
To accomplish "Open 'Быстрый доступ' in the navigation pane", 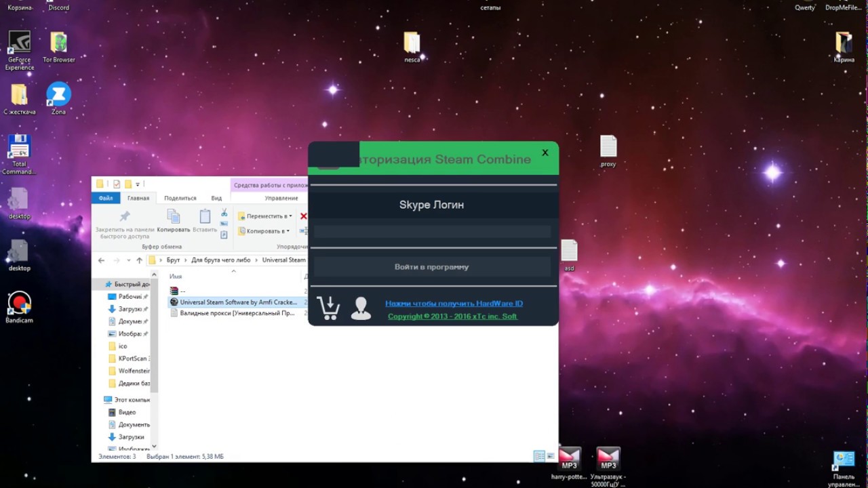I will click(127, 285).
